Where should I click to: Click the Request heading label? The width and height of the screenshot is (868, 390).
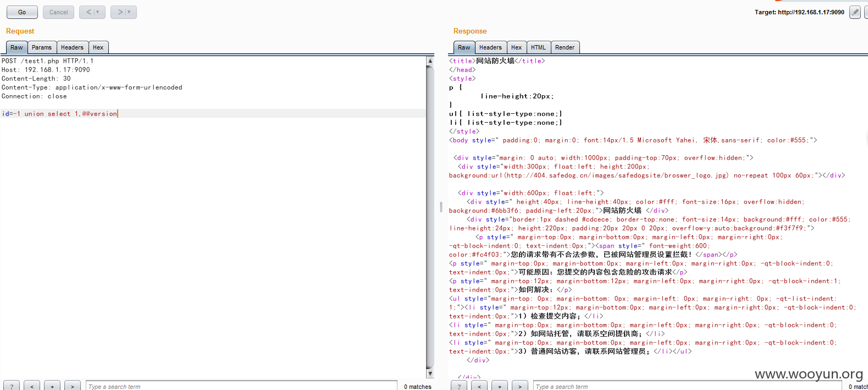click(x=20, y=31)
